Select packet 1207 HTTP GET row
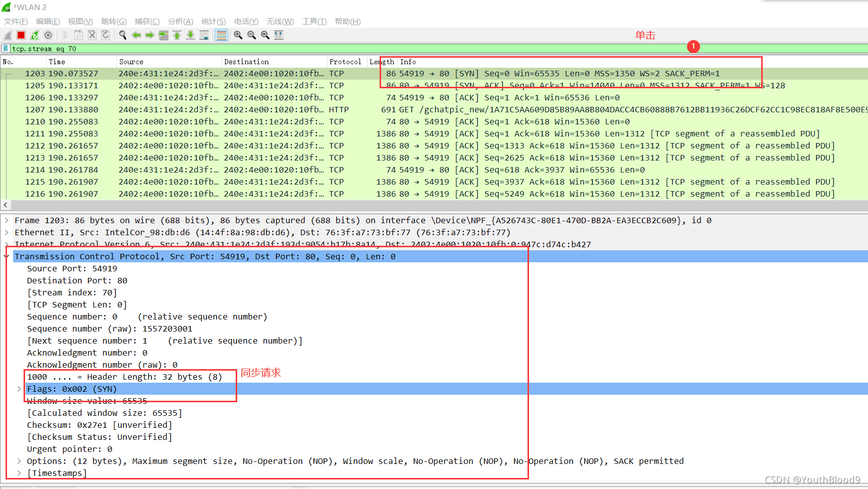This screenshot has width=868, height=489. click(x=434, y=109)
